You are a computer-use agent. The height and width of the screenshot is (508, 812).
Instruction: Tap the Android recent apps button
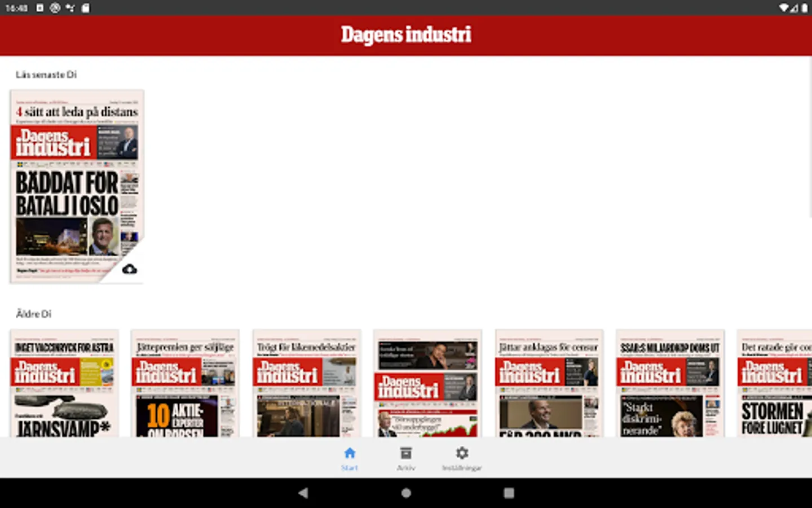tap(509, 493)
